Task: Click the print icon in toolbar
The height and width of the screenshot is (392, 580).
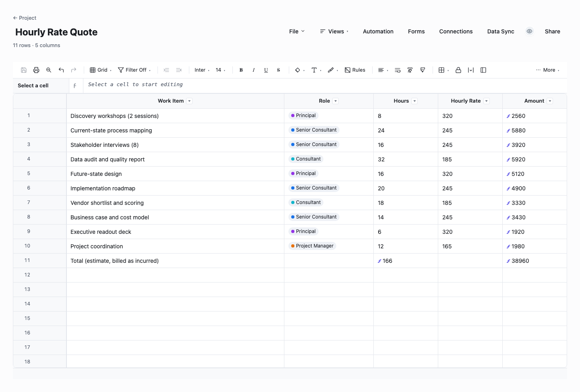Action: click(36, 70)
